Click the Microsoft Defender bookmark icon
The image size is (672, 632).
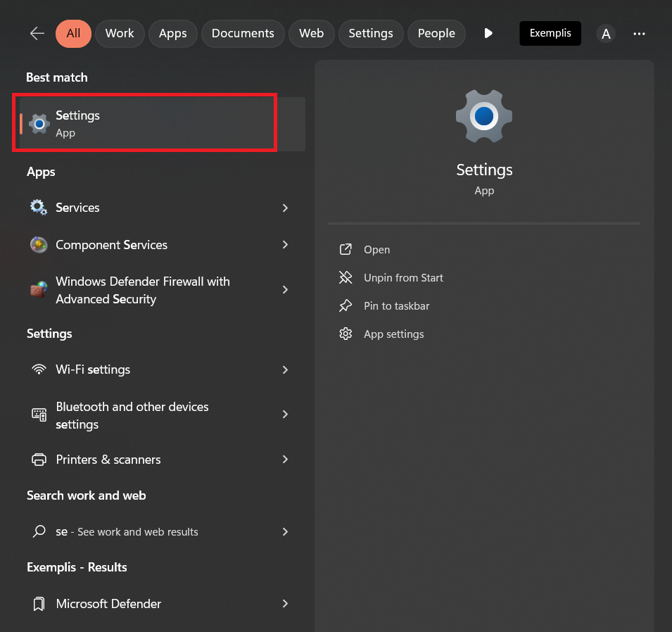click(x=39, y=604)
